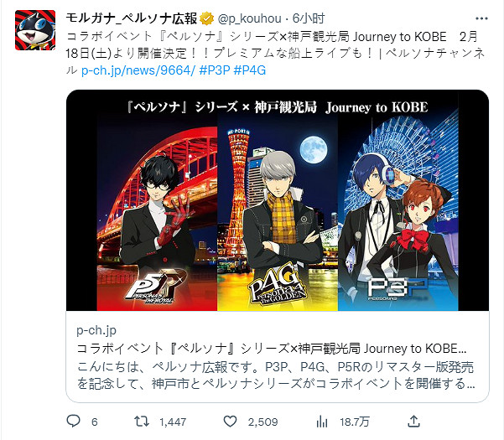Click the p-ch.jp card domain text

[x=96, y=330]
